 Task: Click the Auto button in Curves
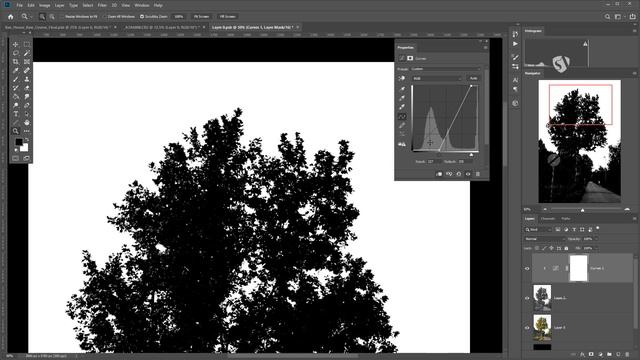tap(473, 78)
